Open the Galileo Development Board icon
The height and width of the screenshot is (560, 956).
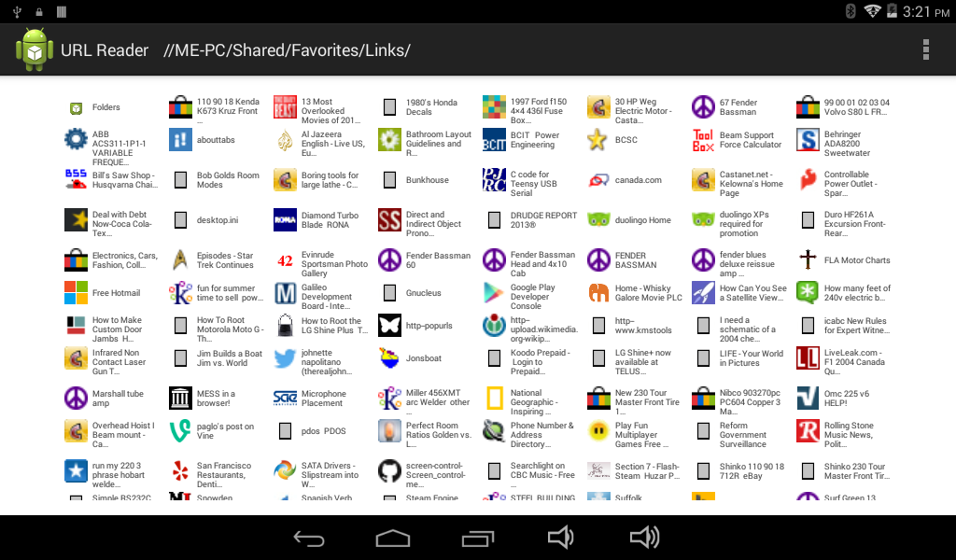point(285,292)
